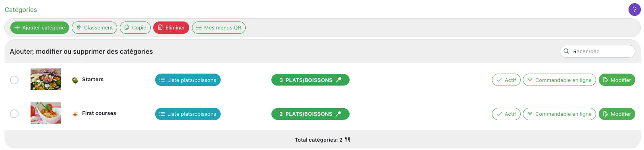The height and width of the screenshot is (150, 644).
Task: Open the Copie duplicate button
Action: (x=135, y=27)
